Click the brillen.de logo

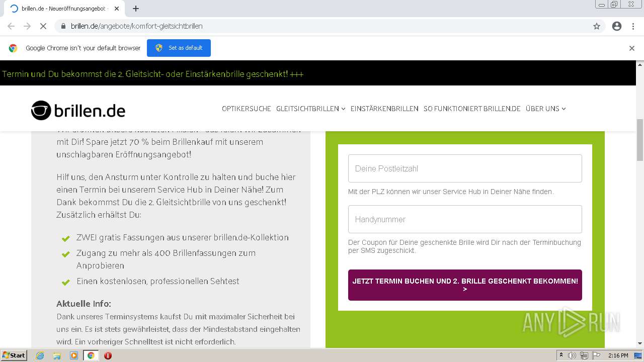click(78, 110)
